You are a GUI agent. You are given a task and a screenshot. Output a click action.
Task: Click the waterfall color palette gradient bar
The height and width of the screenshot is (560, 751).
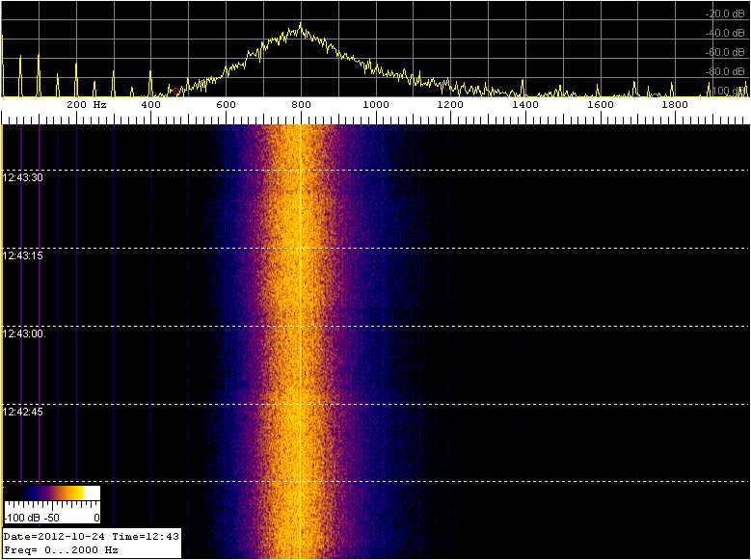coord(52,493)
